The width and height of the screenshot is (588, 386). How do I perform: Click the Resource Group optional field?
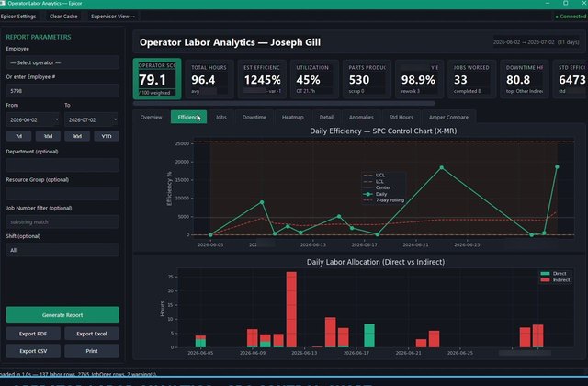[x=62, y=194]
